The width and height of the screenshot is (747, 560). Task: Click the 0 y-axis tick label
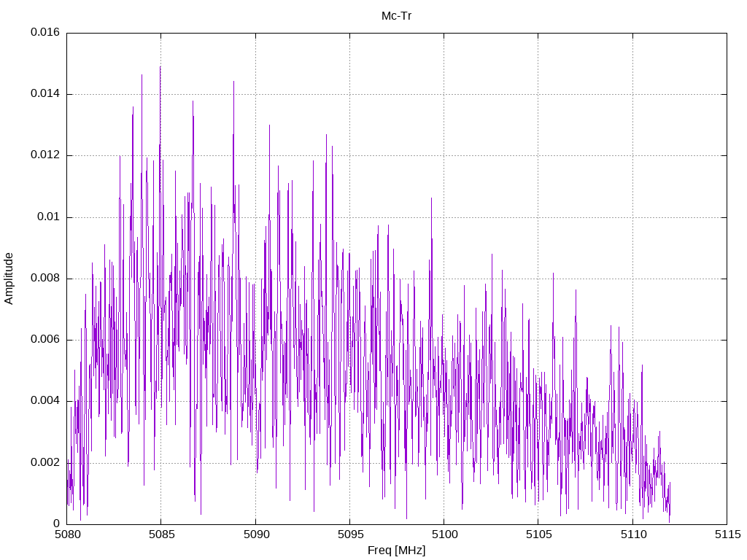coord(57,524)
